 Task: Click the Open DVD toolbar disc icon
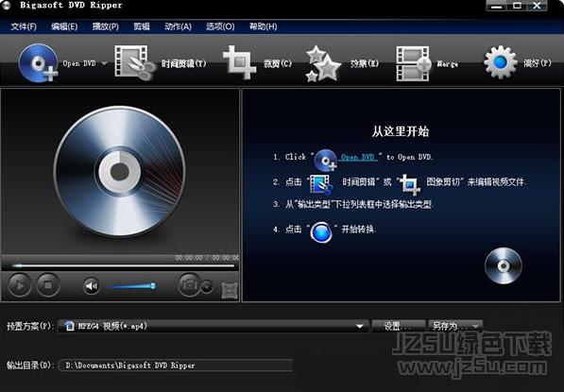click(38, 63)
